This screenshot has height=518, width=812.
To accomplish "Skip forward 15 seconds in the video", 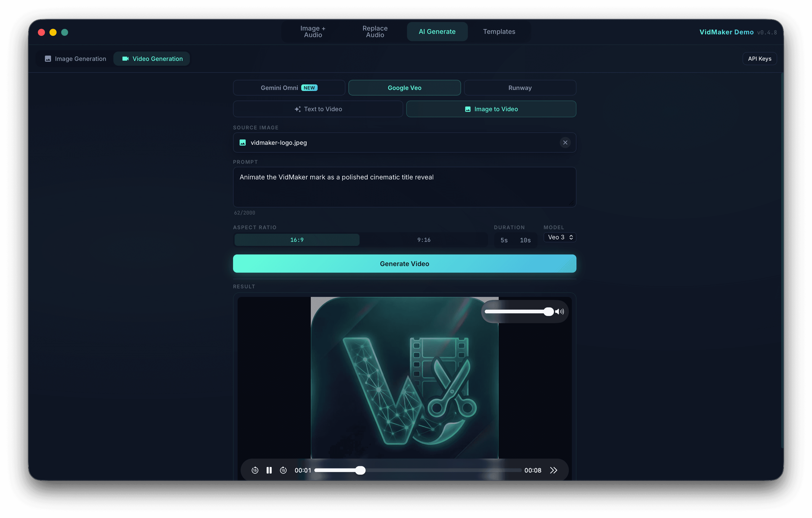I will (283, 470).
